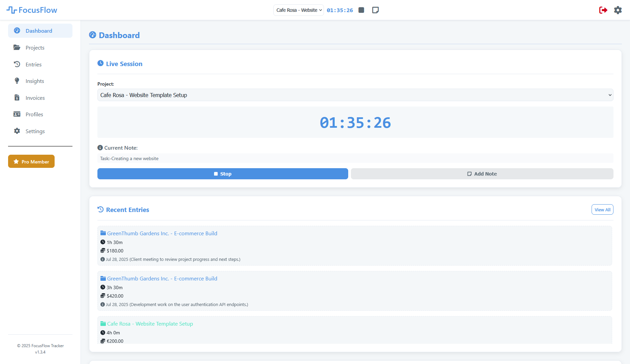
Task: Click the large 01:35:26 timer display
Action: tap(355, 122)
